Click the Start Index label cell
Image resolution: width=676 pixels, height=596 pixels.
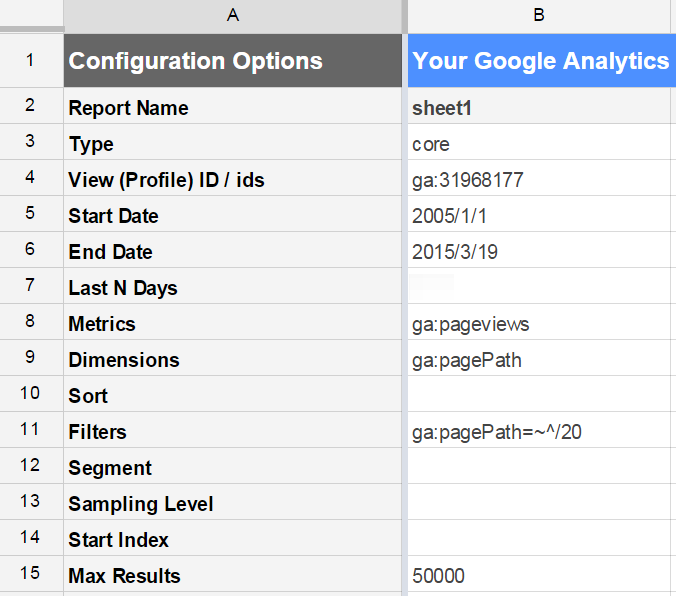(233, 539)
